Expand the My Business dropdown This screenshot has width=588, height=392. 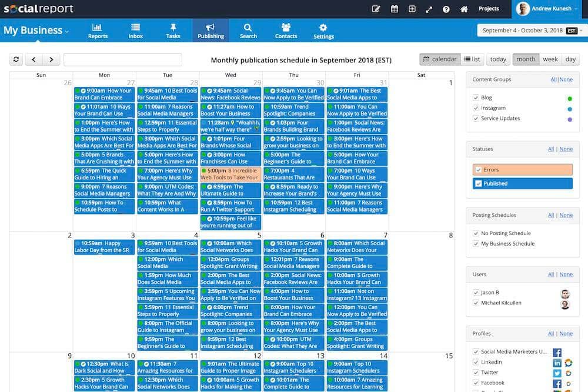click(36, 31)
